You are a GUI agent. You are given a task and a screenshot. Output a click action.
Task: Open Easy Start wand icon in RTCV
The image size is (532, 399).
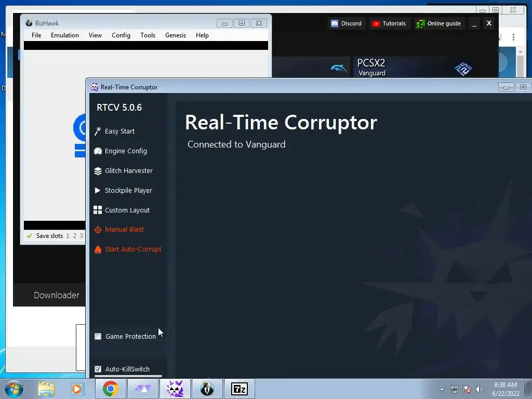[x=98, y=131]
